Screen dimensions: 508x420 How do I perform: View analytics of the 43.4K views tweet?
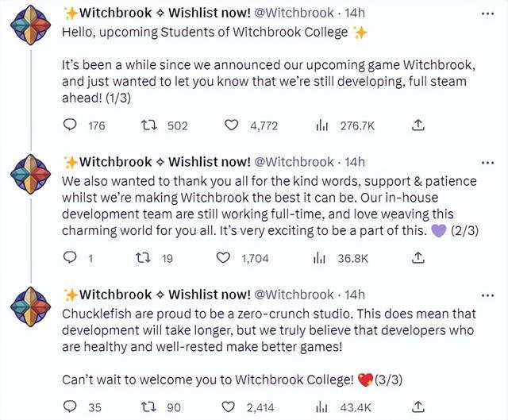(322, 407)
